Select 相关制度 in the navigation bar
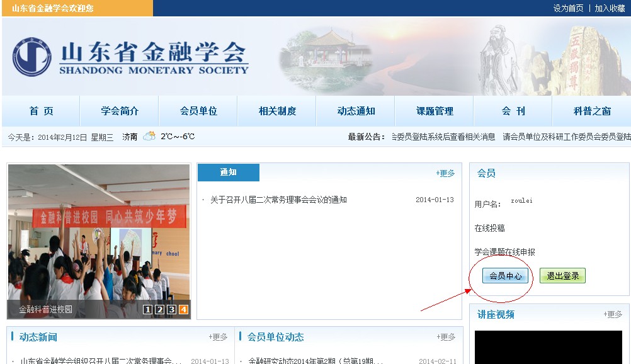The width and height of the screenshot is (631, 364). pos(277,111)
